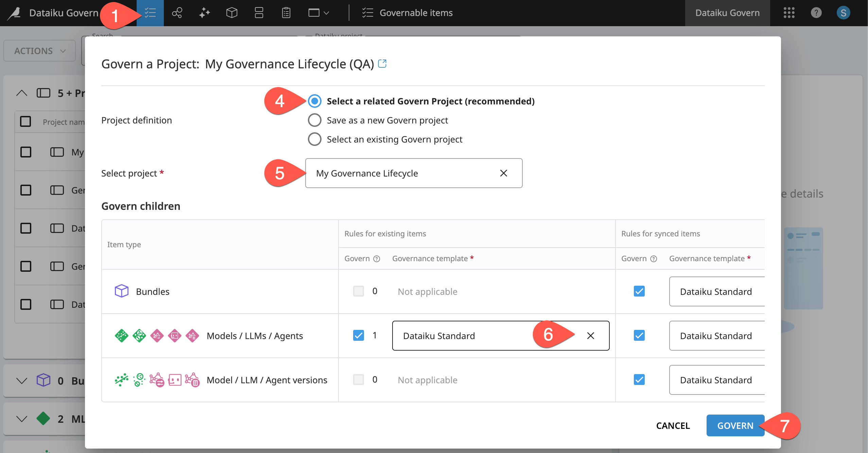Open the project external link icon beside title

click(x=382, y=64)
